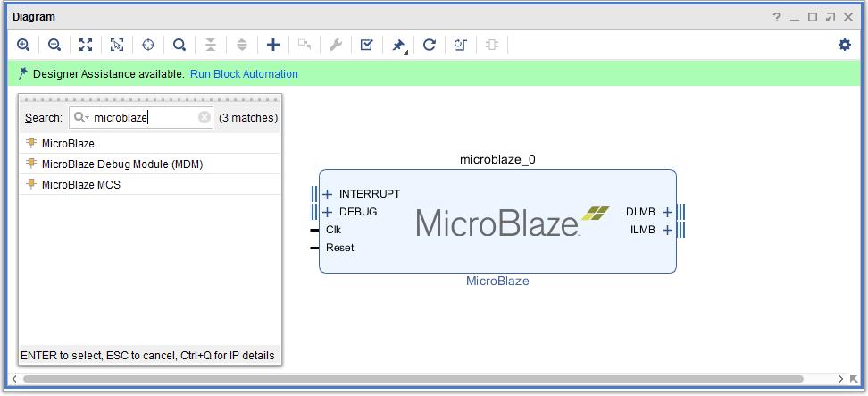This screenshot has height=396, width=868.
Task: Click the scroll left arrow
Action: pos(14,379)
